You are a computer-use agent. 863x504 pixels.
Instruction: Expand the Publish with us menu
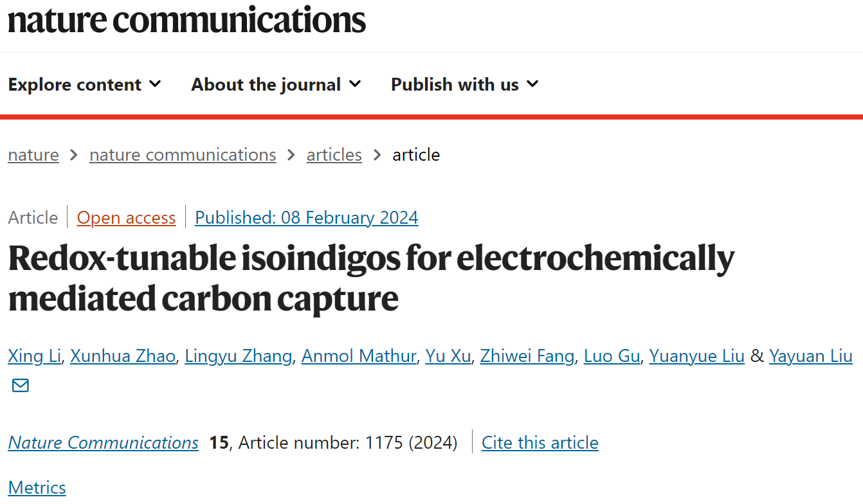click(464, 84)
